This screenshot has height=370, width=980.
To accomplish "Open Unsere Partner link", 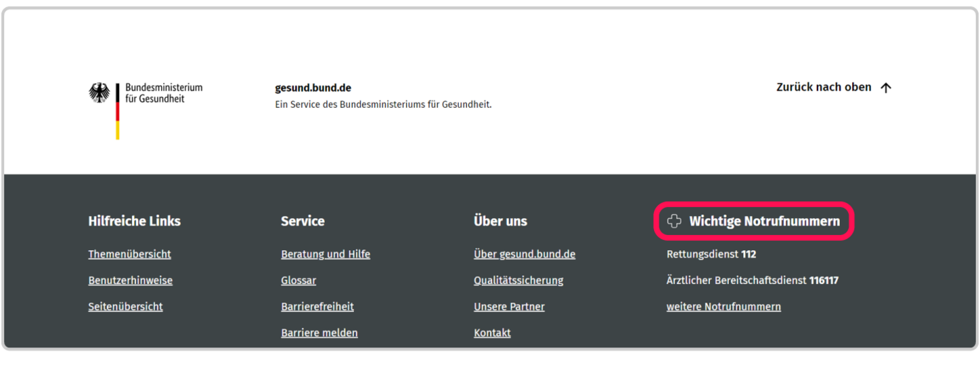I will [x=509, y=307].
